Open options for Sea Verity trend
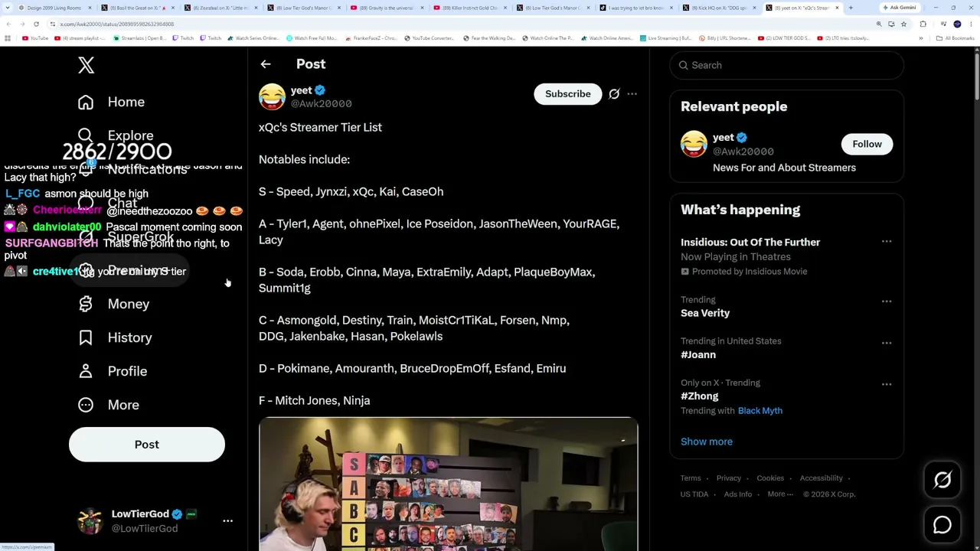980x551 pixels. point(887,301)
